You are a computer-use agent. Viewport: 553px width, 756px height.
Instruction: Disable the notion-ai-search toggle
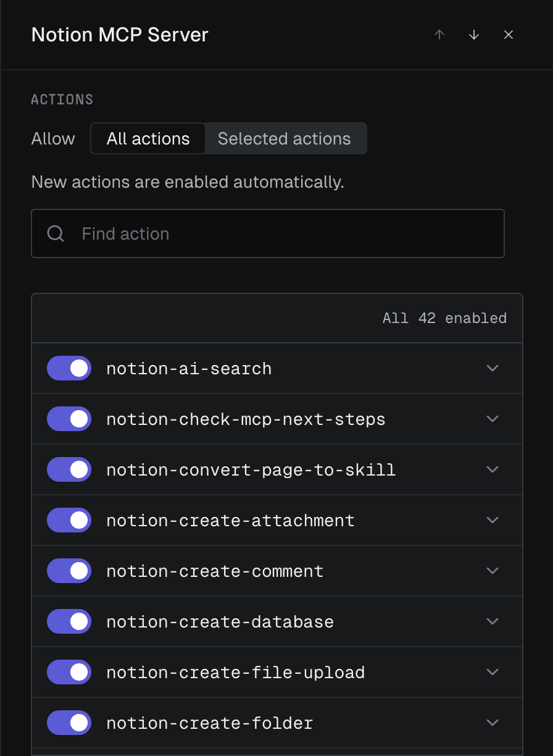point(69,368)
